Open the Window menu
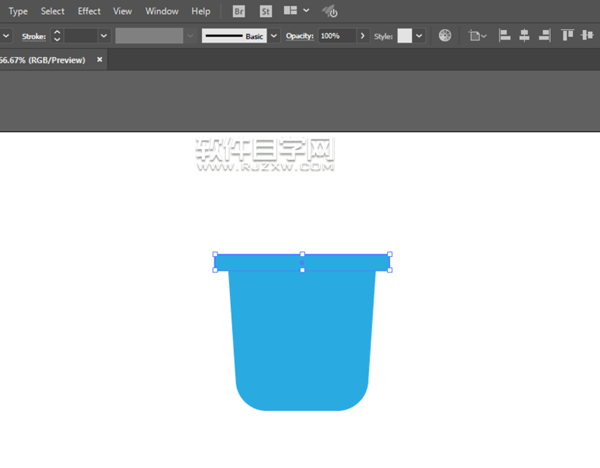 click(162, 11)
